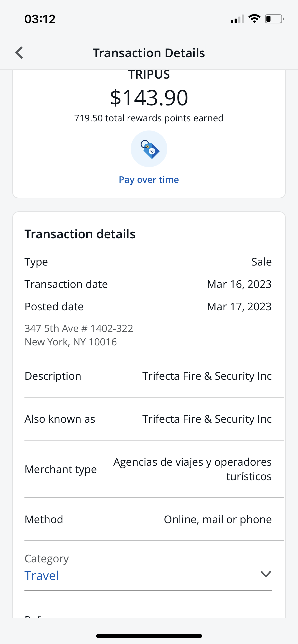
Task: Tap the Also known as merchant value
Action: 207,419
